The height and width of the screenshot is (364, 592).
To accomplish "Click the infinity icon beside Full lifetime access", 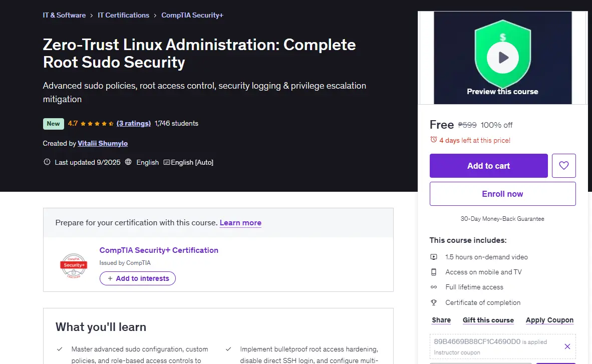I will tap(434, 287).
